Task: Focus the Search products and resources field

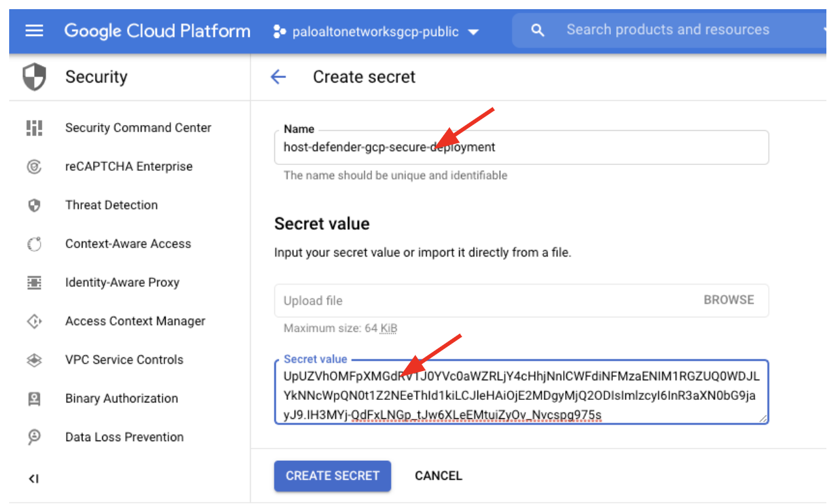Action: tap(667, 30)
